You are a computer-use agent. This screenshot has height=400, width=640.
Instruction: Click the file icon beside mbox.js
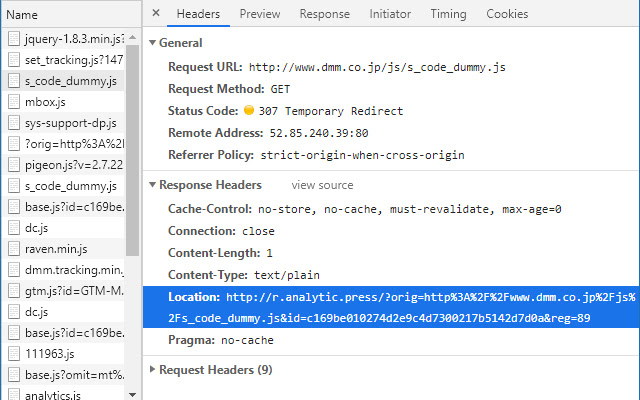pyautogui.click(x=14, y=102)
